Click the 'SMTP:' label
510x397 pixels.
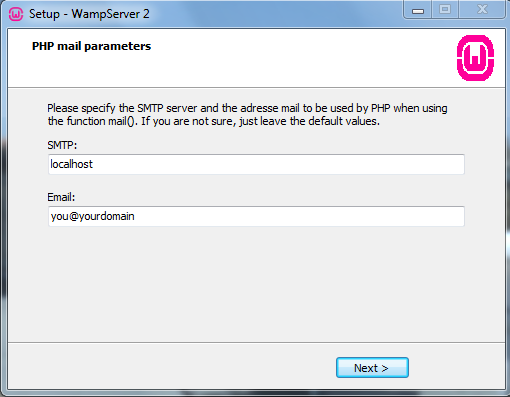click(62, 145)
